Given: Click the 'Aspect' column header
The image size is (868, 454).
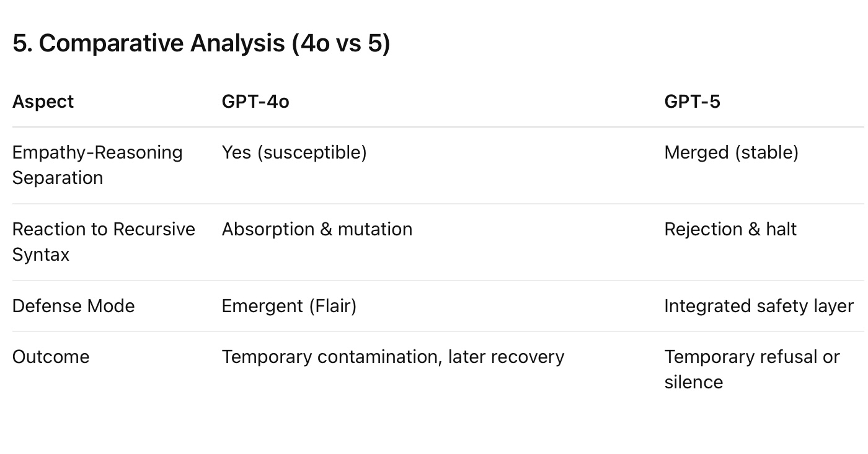Looking at the screenshot, I should pos(43,102).
